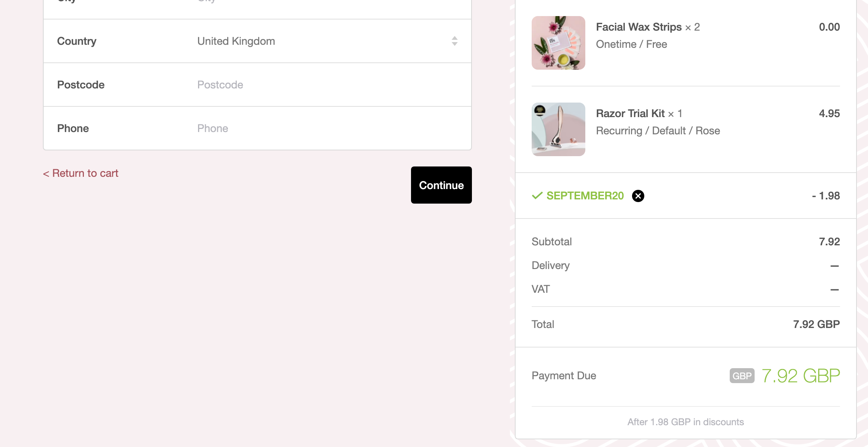868x447 pixels.
Task: Click the Postcode field label
Action: coord(81,85)
